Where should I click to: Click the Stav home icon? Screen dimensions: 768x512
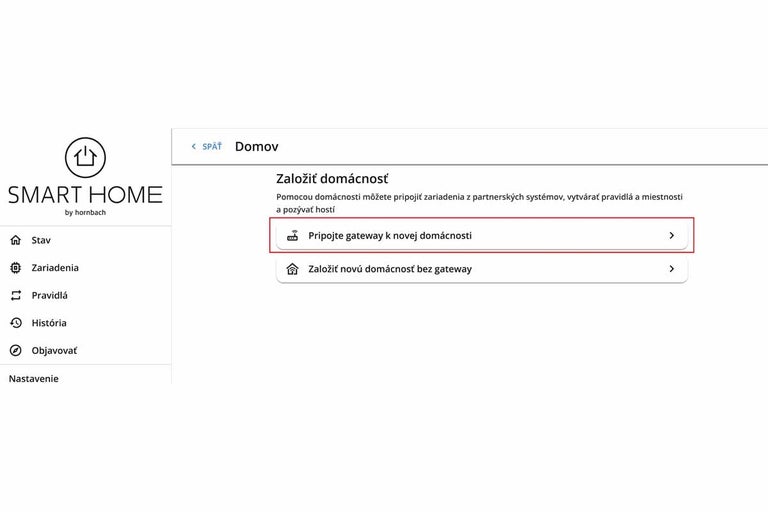click(15, 240)
